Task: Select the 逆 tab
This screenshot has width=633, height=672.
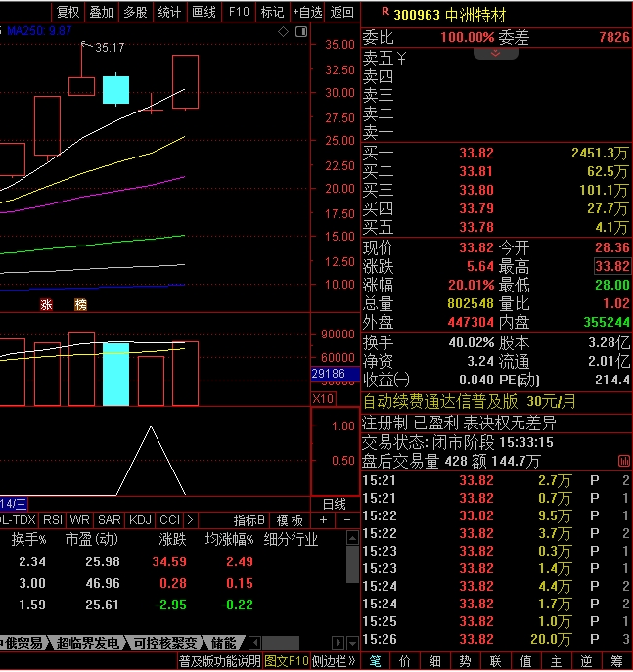Action: coord(586,662)
